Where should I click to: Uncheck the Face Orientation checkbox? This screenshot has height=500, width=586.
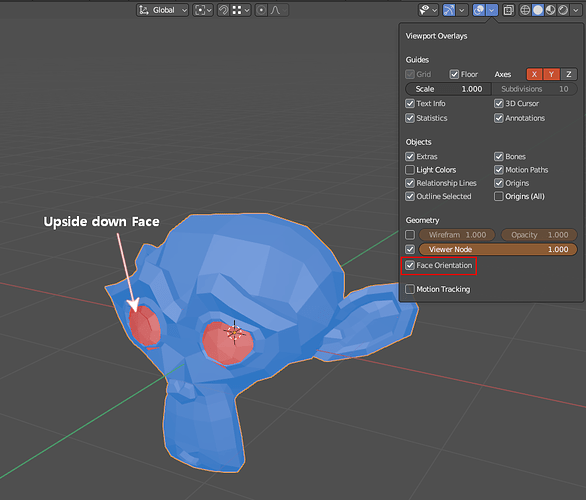[x=410, y=265]
